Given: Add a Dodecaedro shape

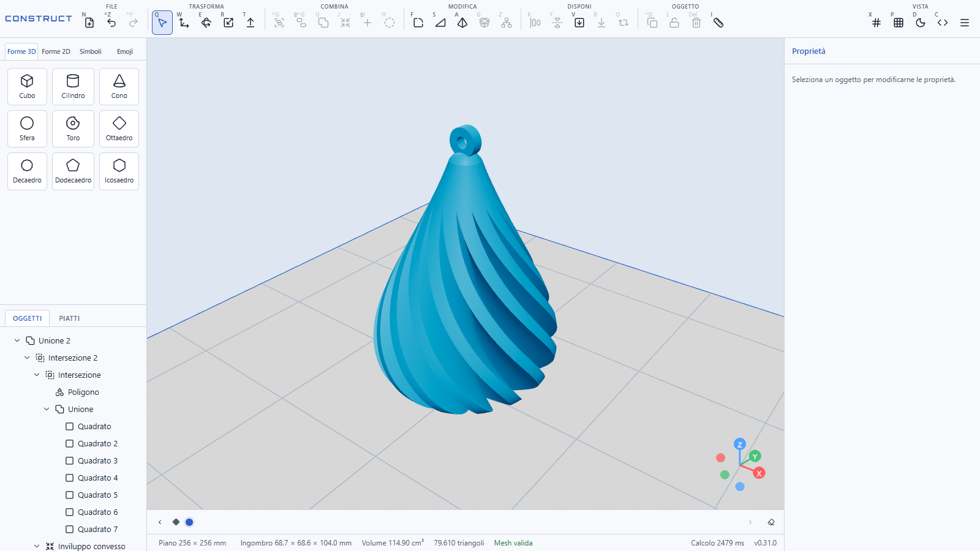Looking at the screenshot, I should [x=73, y=171].
